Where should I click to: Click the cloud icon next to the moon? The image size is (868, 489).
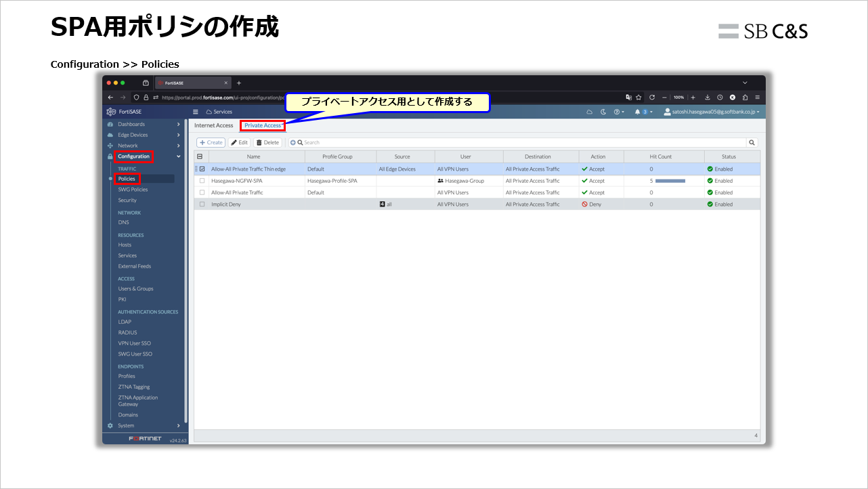coord(589,112)
